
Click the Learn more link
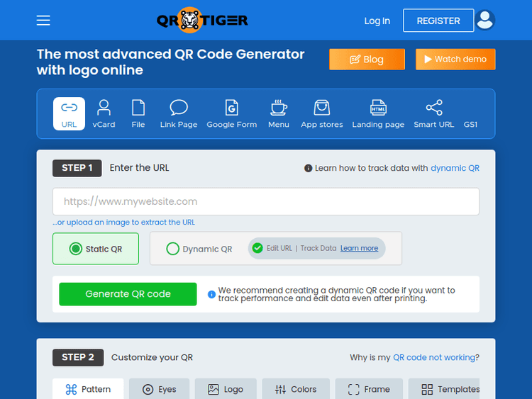click(360, 248)
